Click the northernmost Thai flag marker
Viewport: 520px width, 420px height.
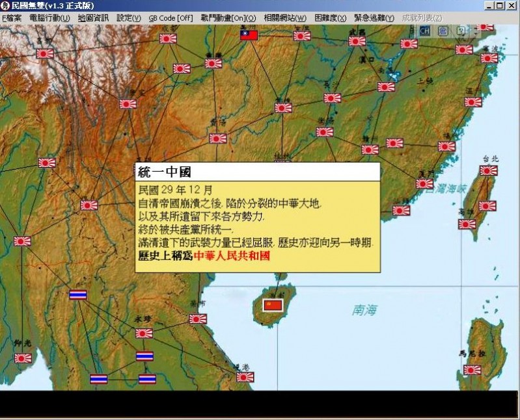pos(78,295)
